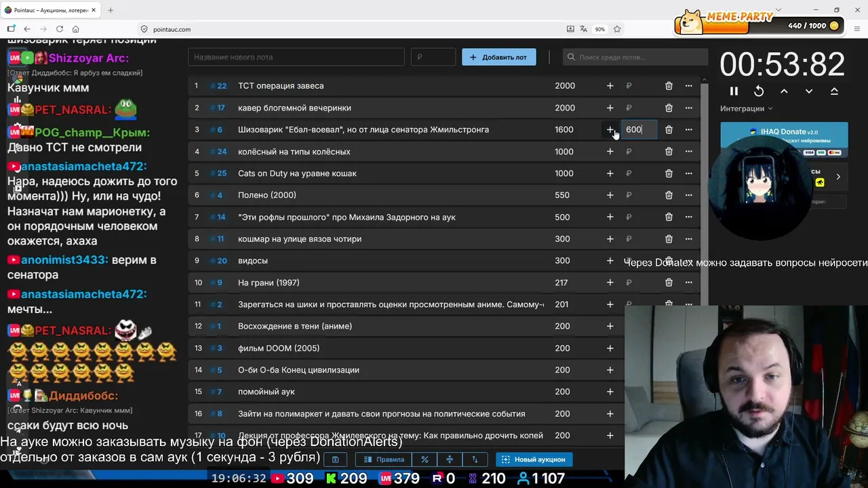Reset the auction timer
868x488 pixels.
click(759, 91)
